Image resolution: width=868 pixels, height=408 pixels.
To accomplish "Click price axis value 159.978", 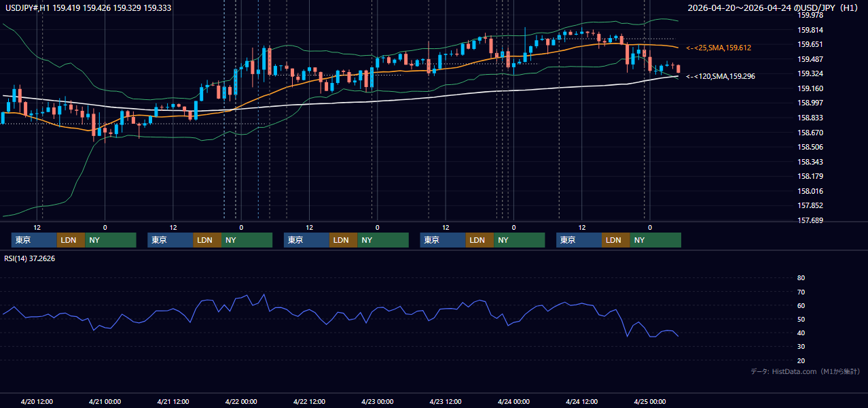I will coord(810,15).
